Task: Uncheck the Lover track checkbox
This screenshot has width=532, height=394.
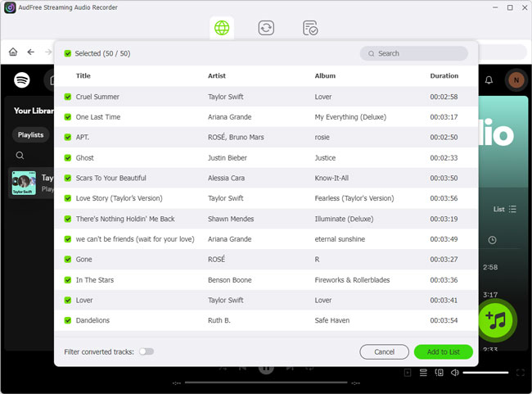Action: [68, 301]
